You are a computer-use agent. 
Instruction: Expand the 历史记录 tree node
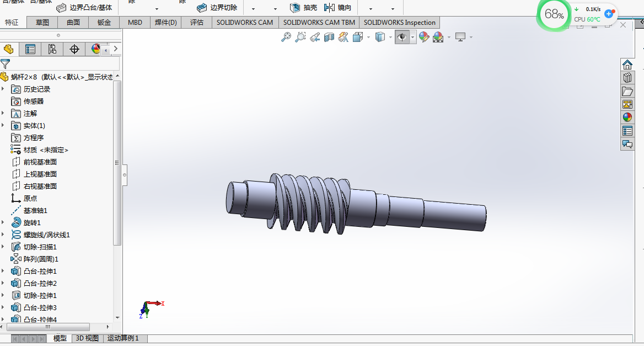(x=3, y=89)
